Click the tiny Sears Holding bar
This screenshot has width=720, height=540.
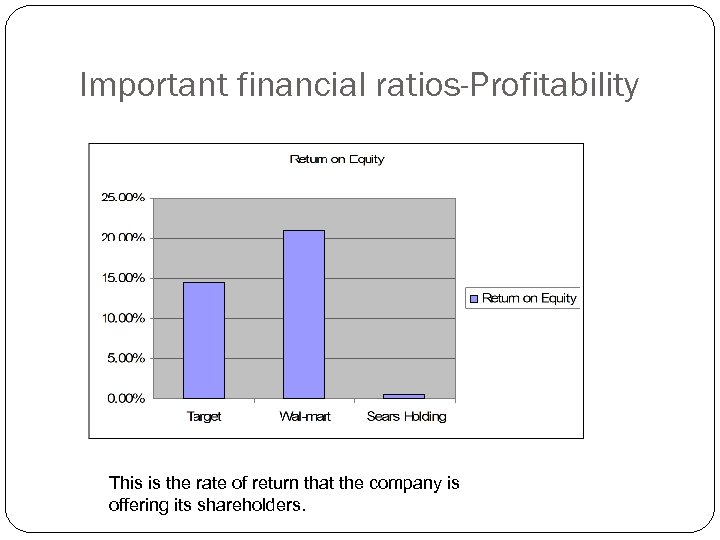click(x=404, y=396)
